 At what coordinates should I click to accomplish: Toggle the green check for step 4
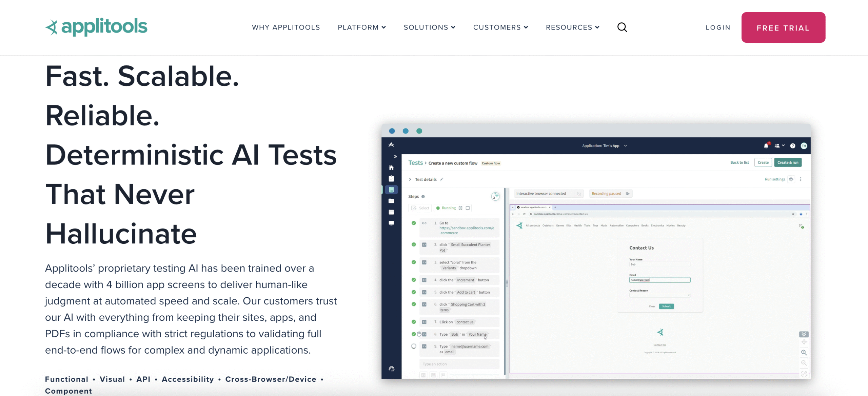414,280
